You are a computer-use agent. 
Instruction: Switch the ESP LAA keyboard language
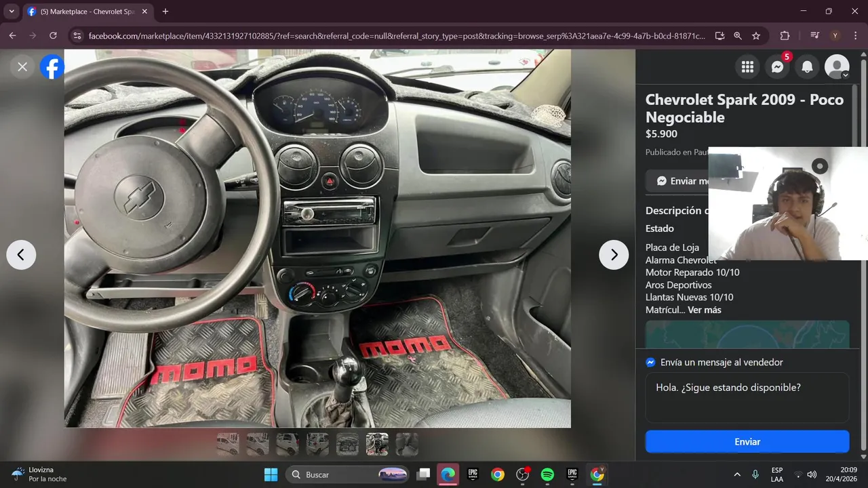[x=777, y=474]
